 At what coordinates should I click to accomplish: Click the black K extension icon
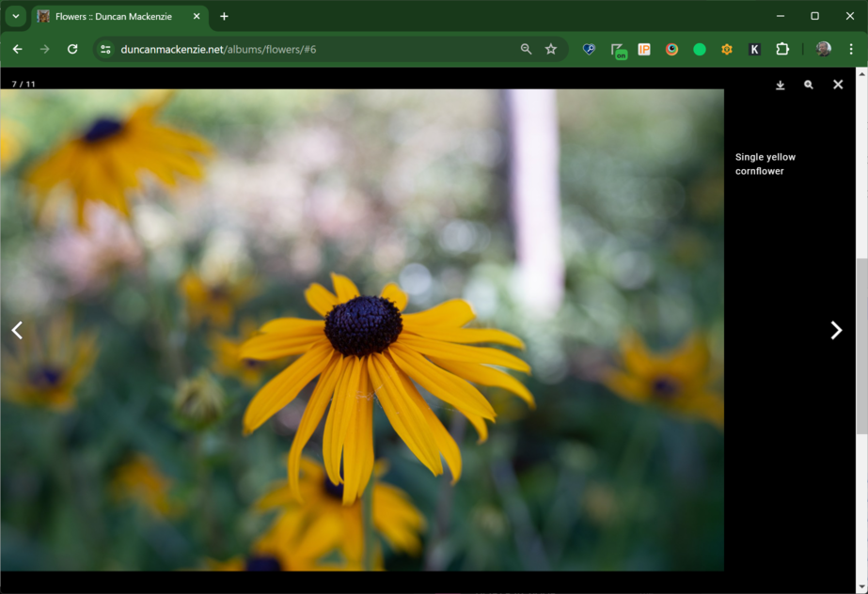pyautogui.click(x=754, y=50)
